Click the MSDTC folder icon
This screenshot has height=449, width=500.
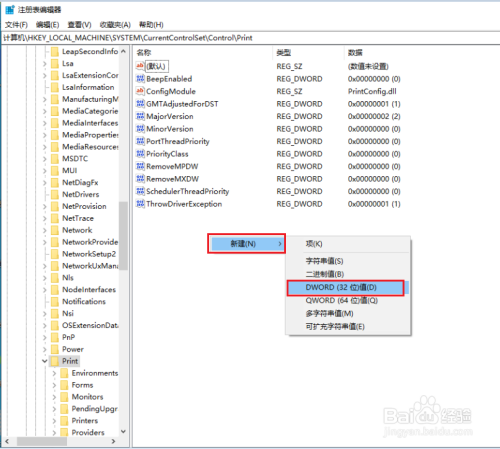coord(55,159)
